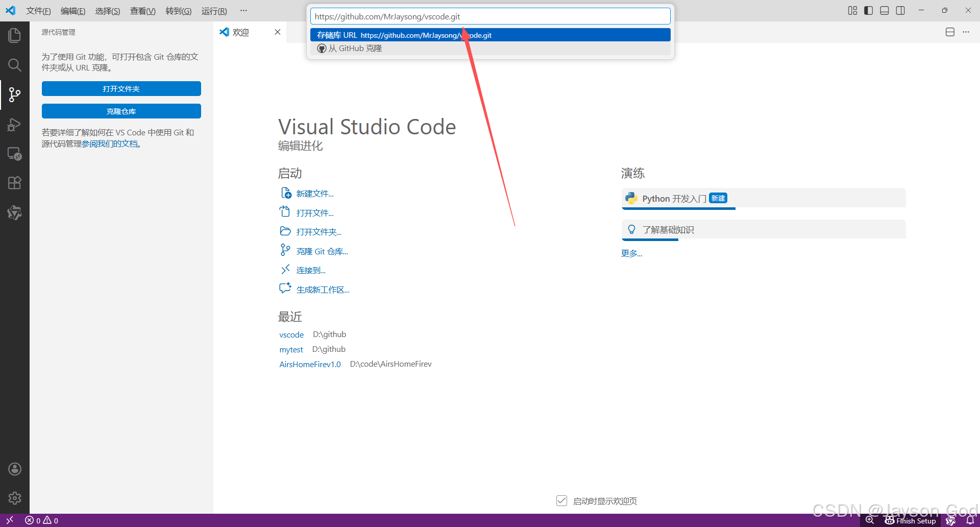Viewport: 980px width, 527px height.
Task: Open the 编辑(E) menu
Action: coord(73,11)
